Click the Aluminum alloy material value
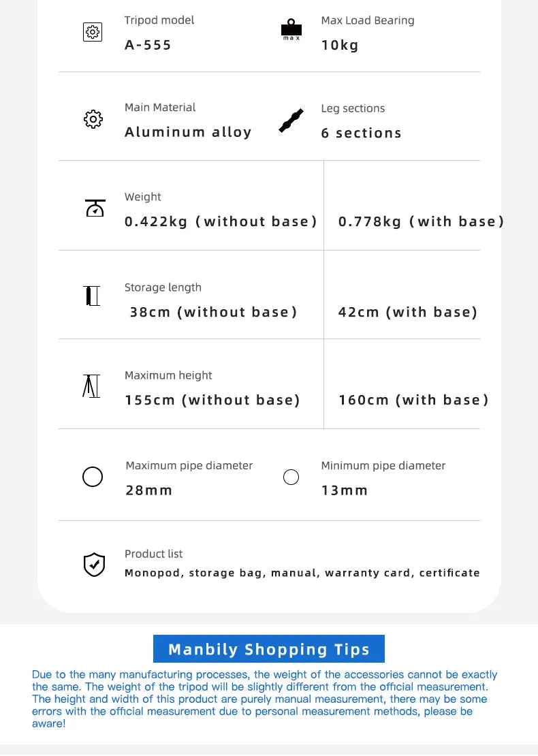 pos(188,132)
